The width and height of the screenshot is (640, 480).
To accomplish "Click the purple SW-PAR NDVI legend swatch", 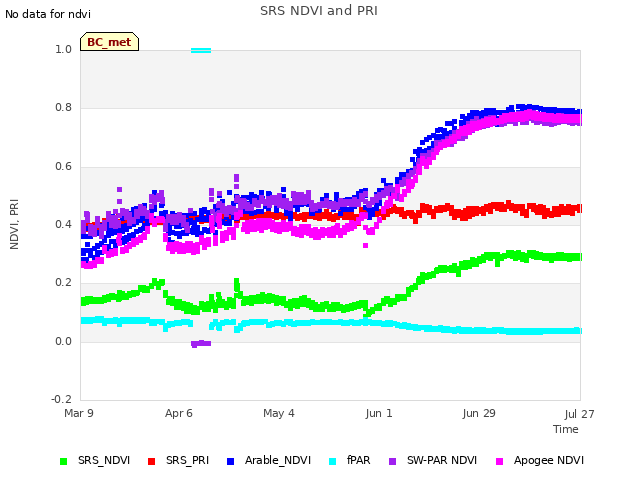I will [x=392, y=461].
